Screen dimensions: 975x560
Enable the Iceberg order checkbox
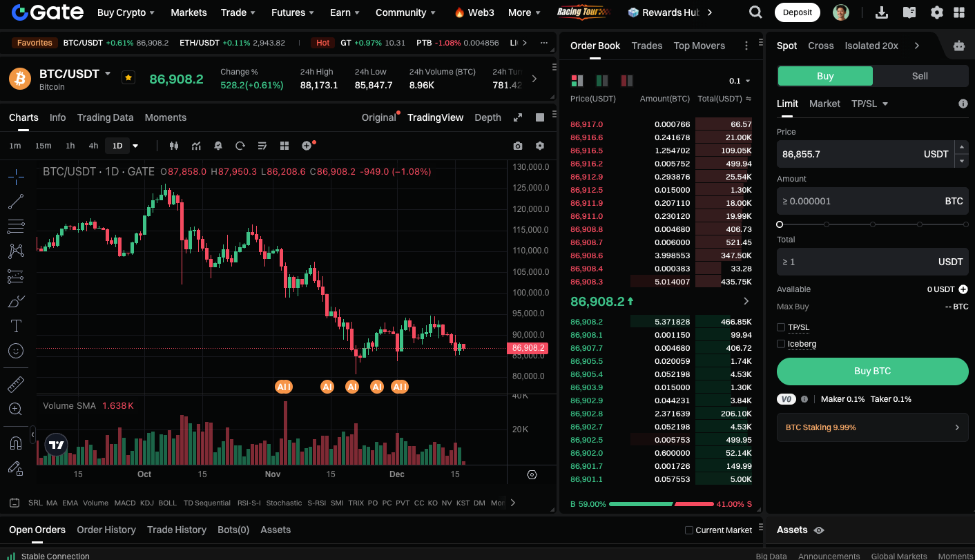click(781, 344)
